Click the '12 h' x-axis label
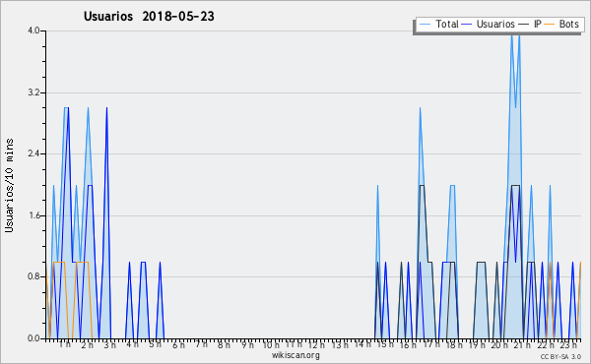The width and height of the screenshot is (591, 364). pos(316,345)
